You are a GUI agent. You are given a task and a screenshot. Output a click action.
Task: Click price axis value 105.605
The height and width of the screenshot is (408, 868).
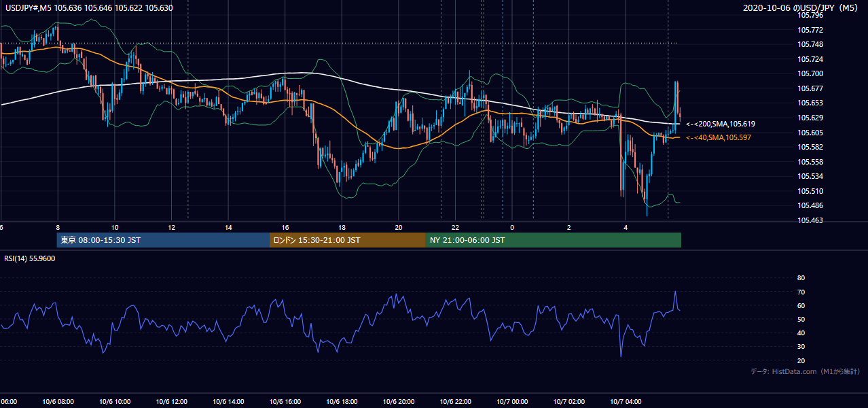pyautogui.click(x=810, y=133)
